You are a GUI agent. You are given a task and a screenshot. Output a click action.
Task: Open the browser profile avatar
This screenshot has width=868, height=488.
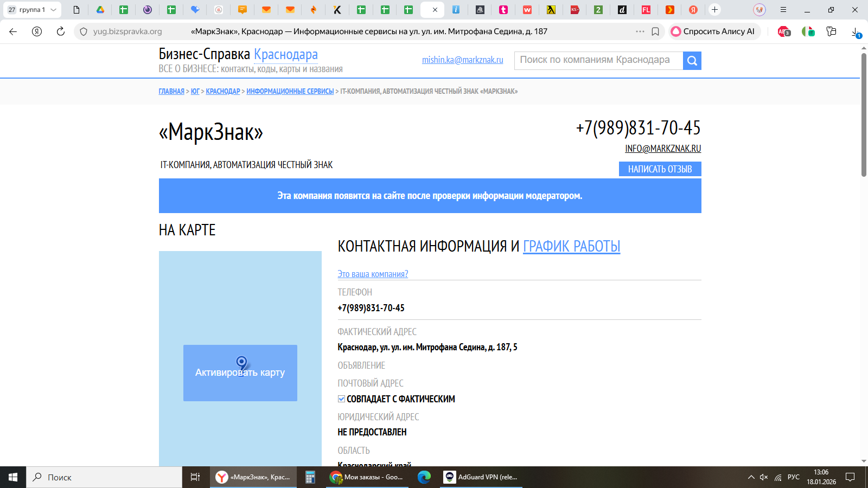(x=759, y=10)
